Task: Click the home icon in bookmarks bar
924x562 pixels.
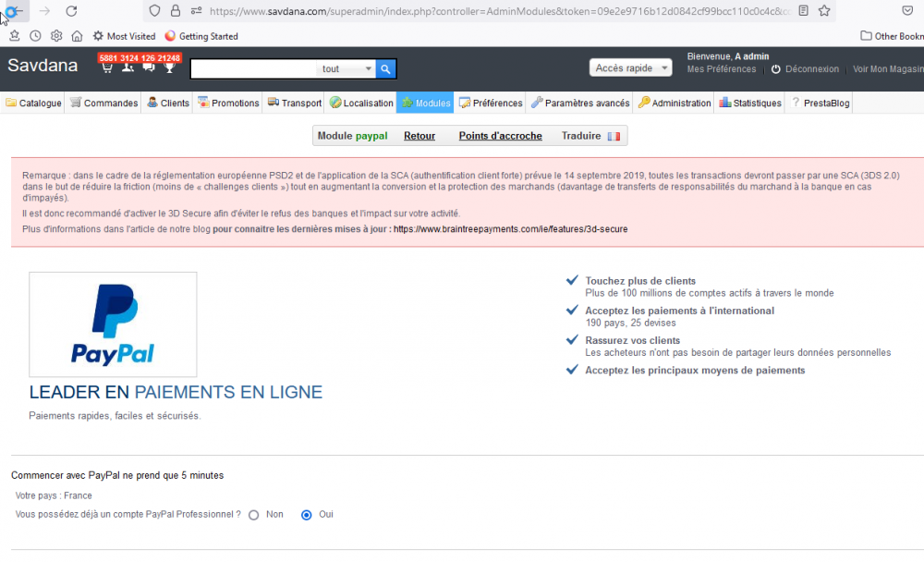Action: (x=77, y=36)
